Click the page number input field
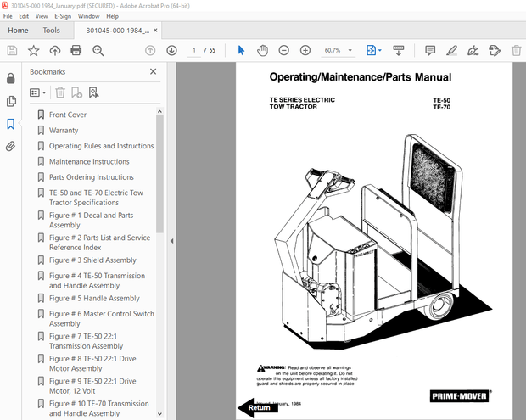 coord(194,50)
